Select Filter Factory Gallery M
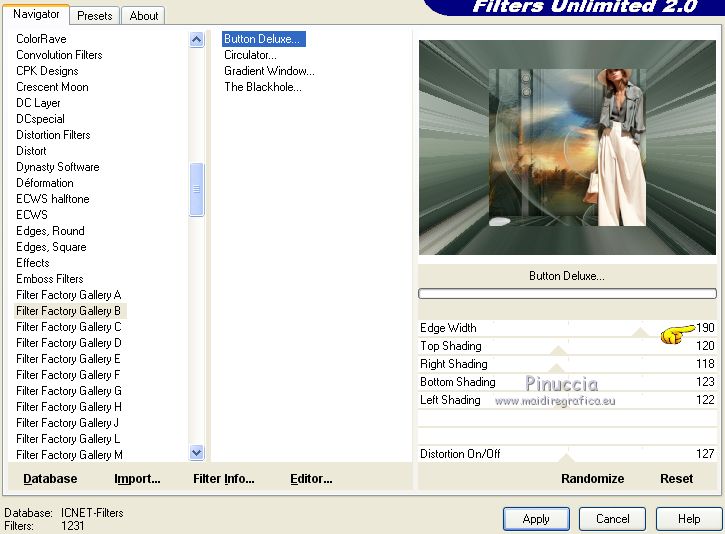The image size is (725, 534). tap(69, 455)
